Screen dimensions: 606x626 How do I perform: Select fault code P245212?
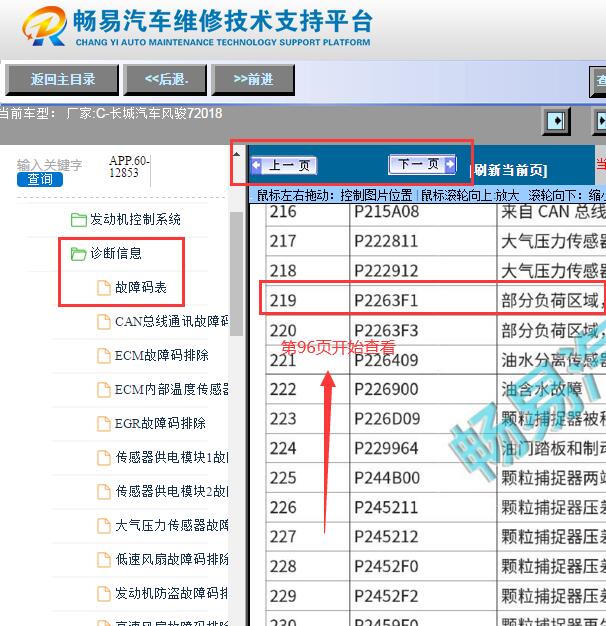pos(386,537)
